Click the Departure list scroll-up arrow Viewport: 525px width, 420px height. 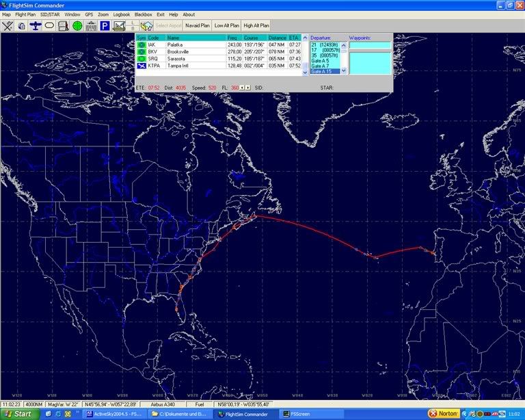pyautogui.click(x=344, y=46)
